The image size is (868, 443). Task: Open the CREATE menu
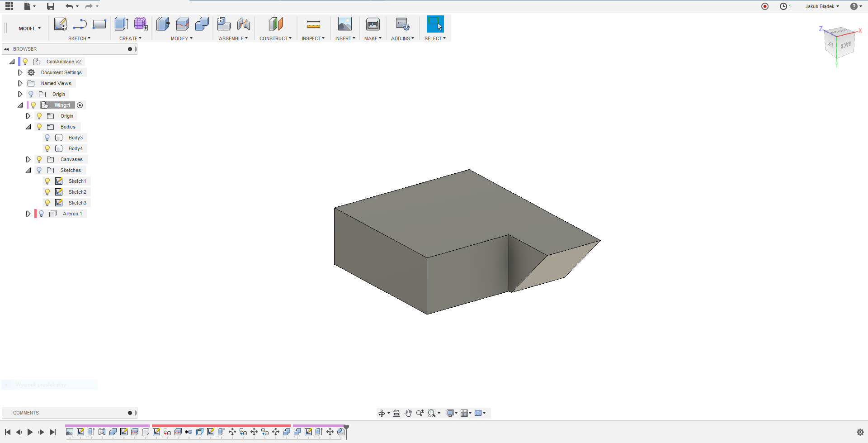(x=130, y=38)
